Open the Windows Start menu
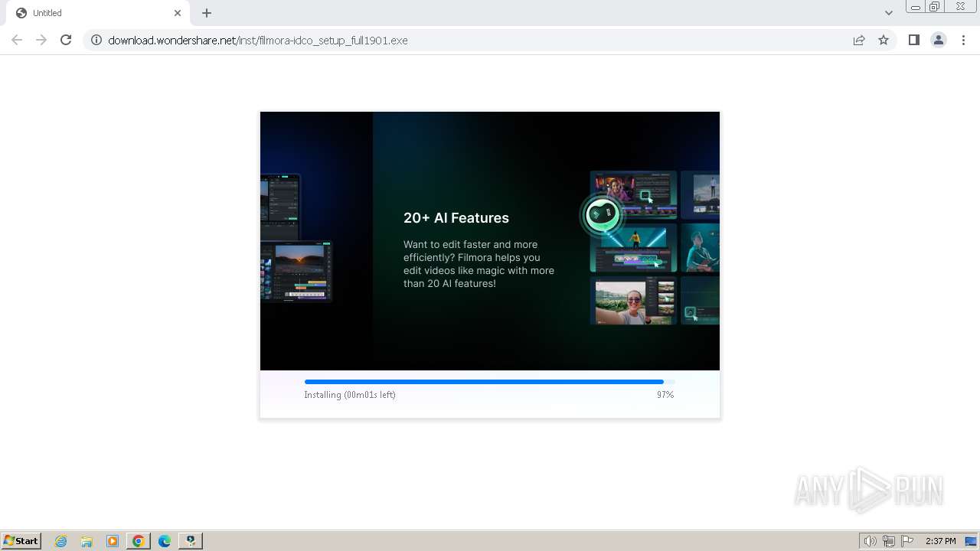 21,540
